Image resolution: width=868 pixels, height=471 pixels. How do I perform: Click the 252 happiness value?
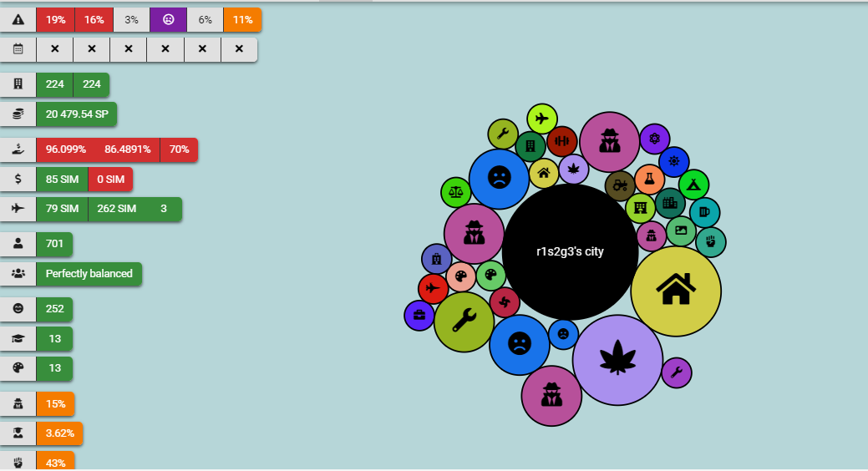tap(54, 309)
